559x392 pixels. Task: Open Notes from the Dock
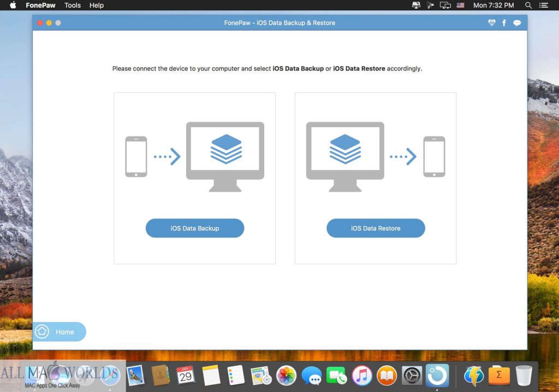pyautogui.click(x=211, y=376)
